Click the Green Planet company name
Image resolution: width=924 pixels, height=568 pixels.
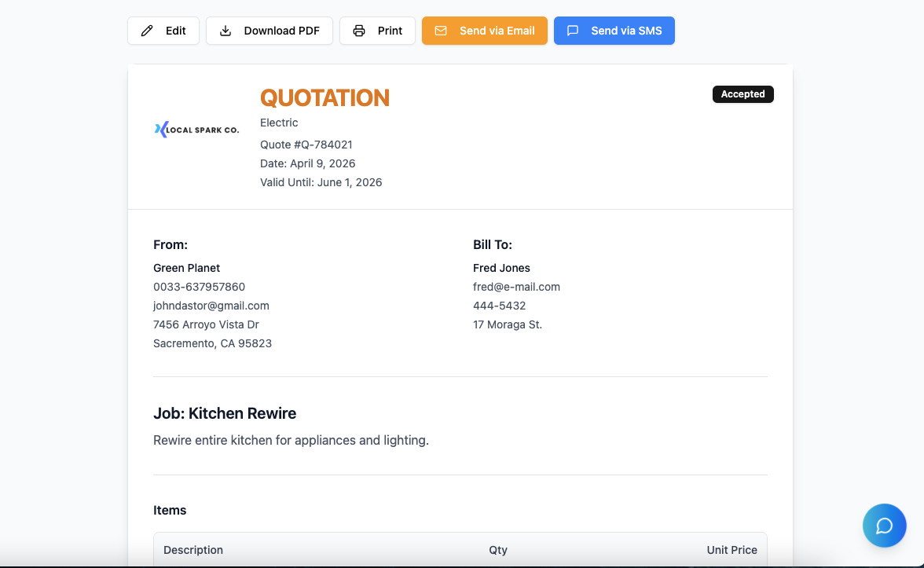point(186,268)
